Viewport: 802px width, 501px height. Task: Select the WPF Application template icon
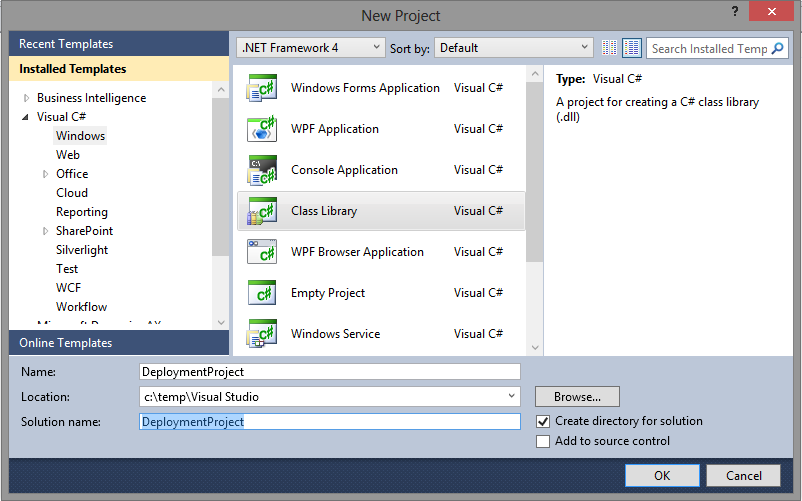click(262, 129)
